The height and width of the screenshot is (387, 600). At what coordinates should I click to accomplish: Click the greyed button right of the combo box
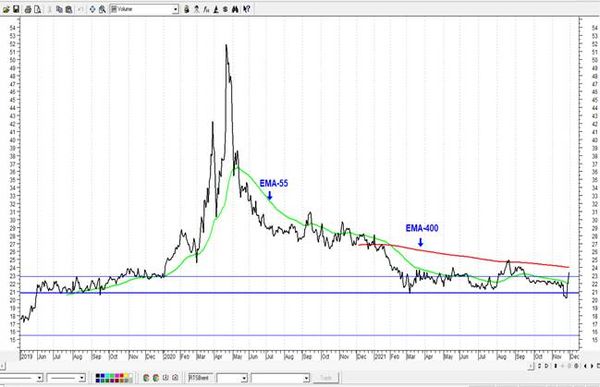[326, 378]
